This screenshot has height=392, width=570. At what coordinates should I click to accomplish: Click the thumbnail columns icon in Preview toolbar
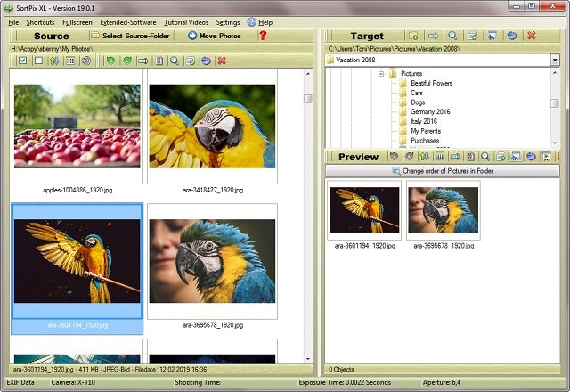click(439, 157)
